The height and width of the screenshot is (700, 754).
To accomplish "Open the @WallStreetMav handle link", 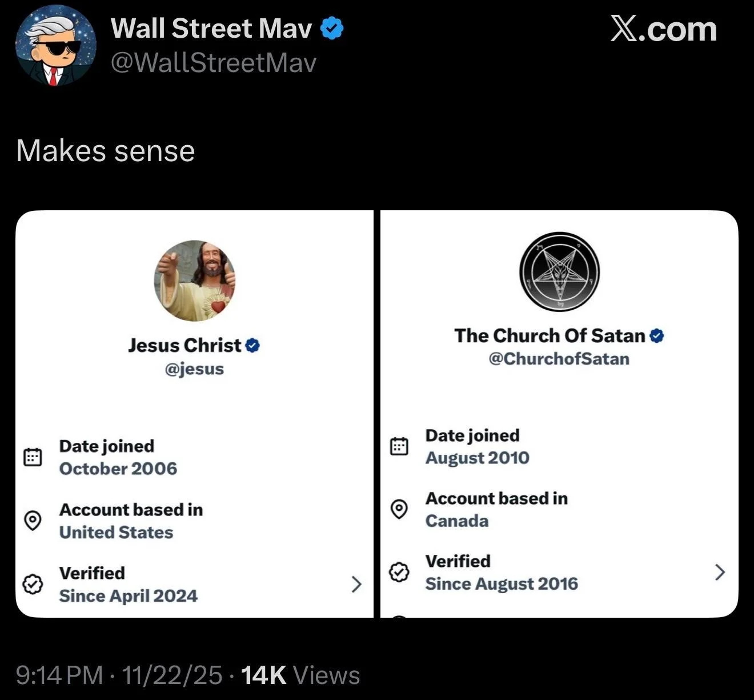I will click(213, 63).
